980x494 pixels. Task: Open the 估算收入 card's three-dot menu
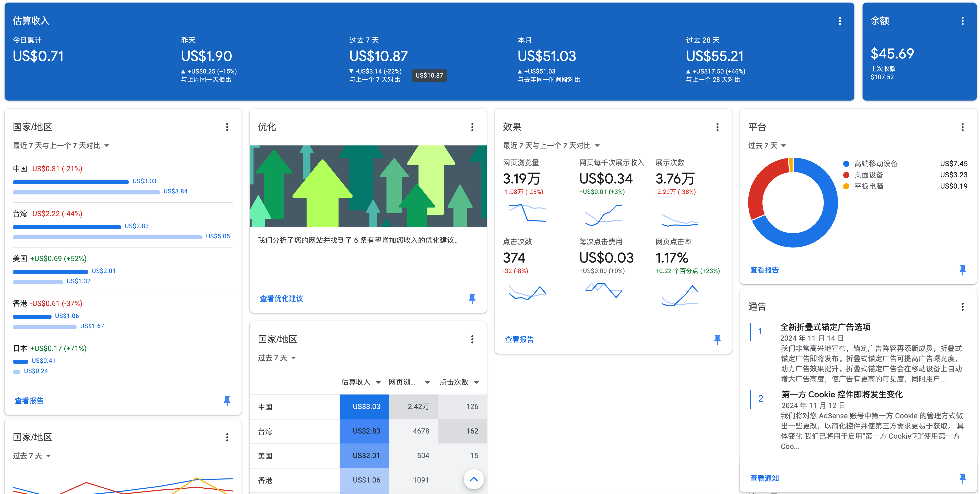pyautogui.click(x=840, y=21)
